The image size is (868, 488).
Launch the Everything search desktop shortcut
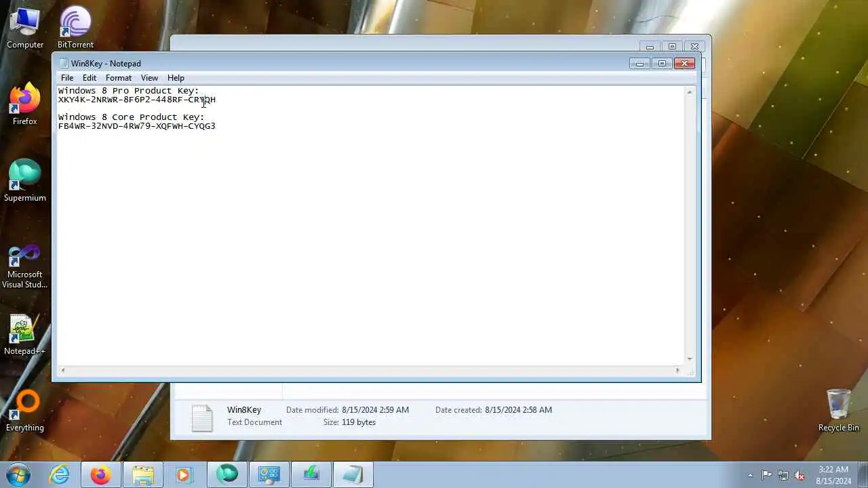(x=25, y=411)
